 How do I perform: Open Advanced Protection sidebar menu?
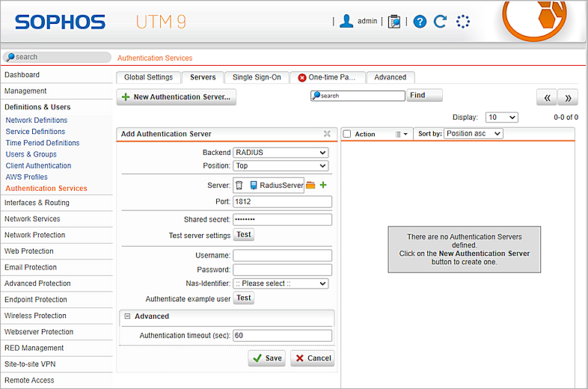click(x=37, y=284)
